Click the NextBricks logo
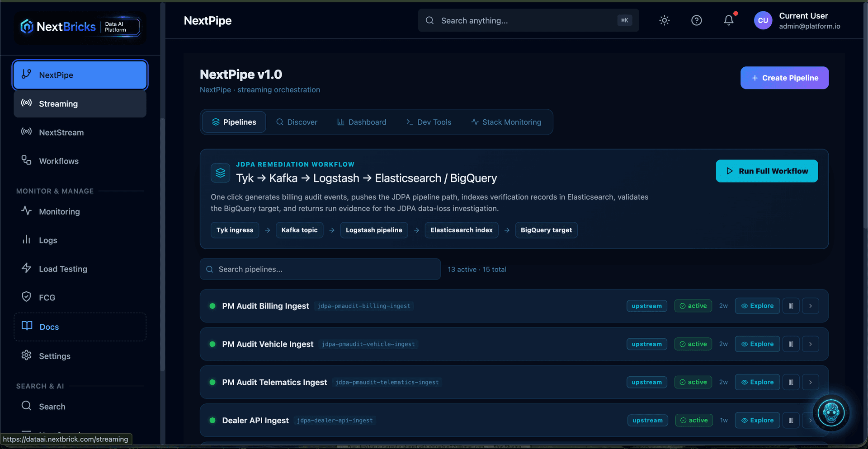Screen dimensions: 868x449 click(80, 27)
